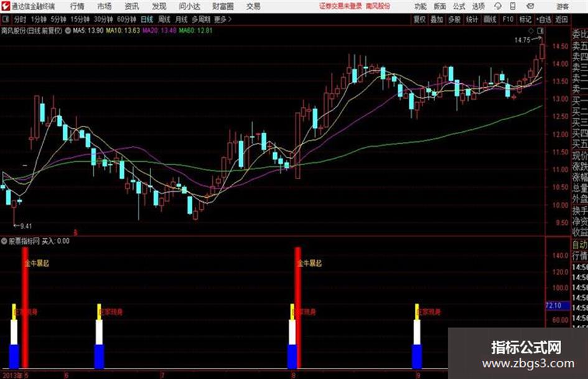This screenshot has width=588, height=379.
Task: Open the F10 company info button
Action: (x=508, y=19)
